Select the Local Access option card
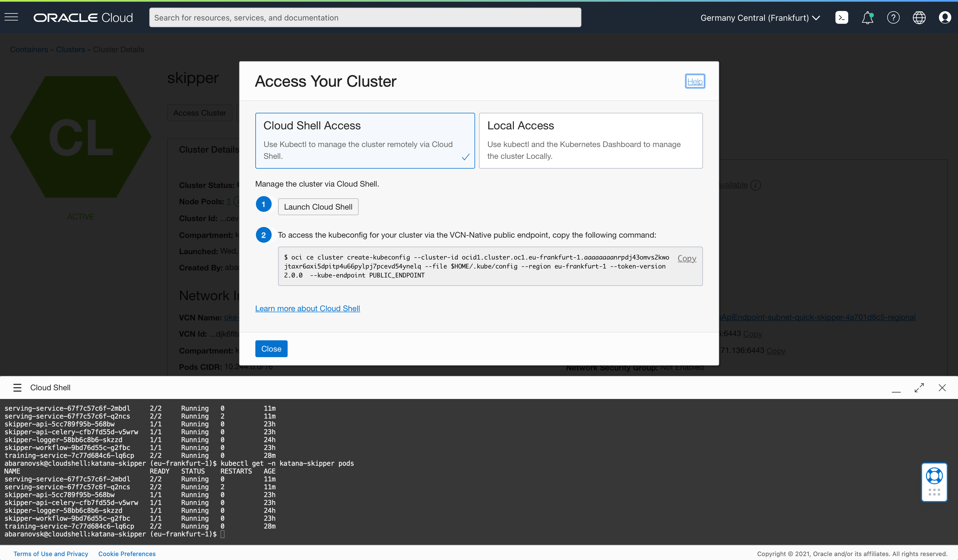The width and height of the screenshot is (958, 560). click(x=590, y=141)
